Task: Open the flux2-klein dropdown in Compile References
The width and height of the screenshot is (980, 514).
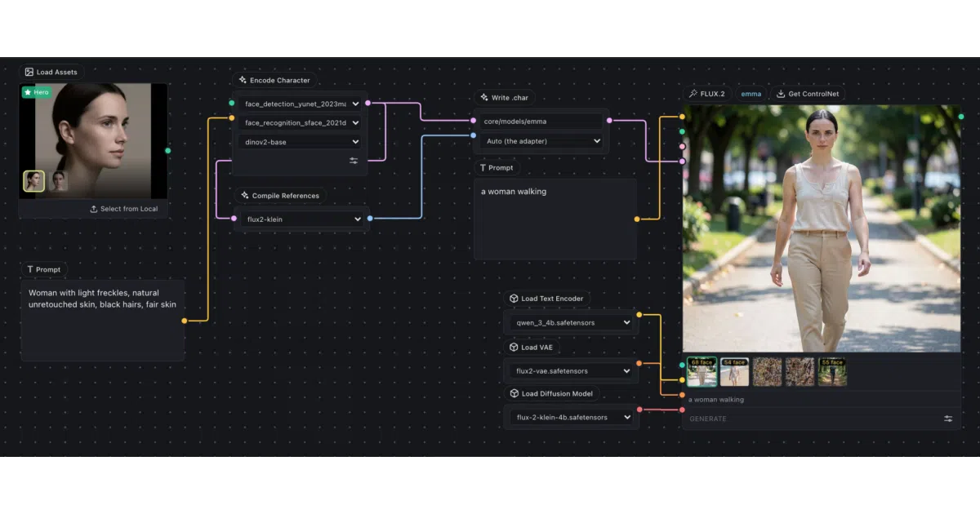Action: click(301, 219)
